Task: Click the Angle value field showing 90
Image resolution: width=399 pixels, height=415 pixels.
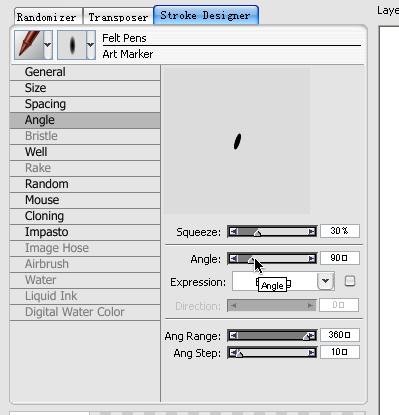Action: click(x=340, y=258)
